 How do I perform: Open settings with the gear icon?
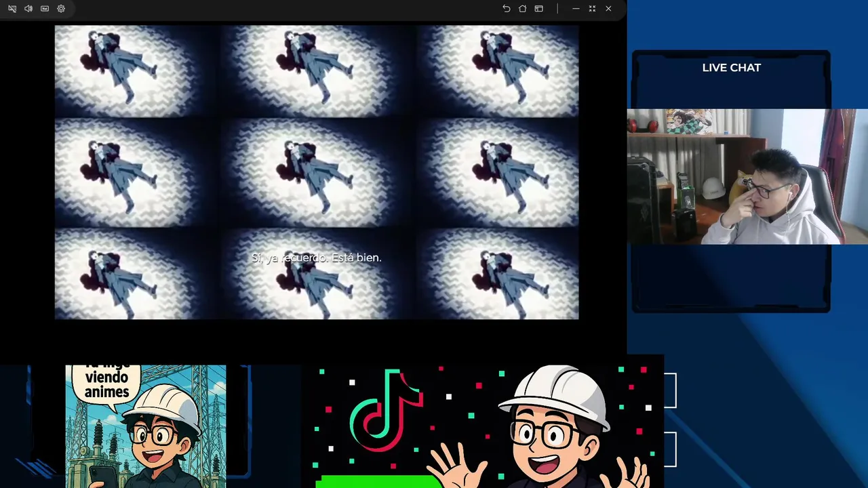[x=61, y=9]
